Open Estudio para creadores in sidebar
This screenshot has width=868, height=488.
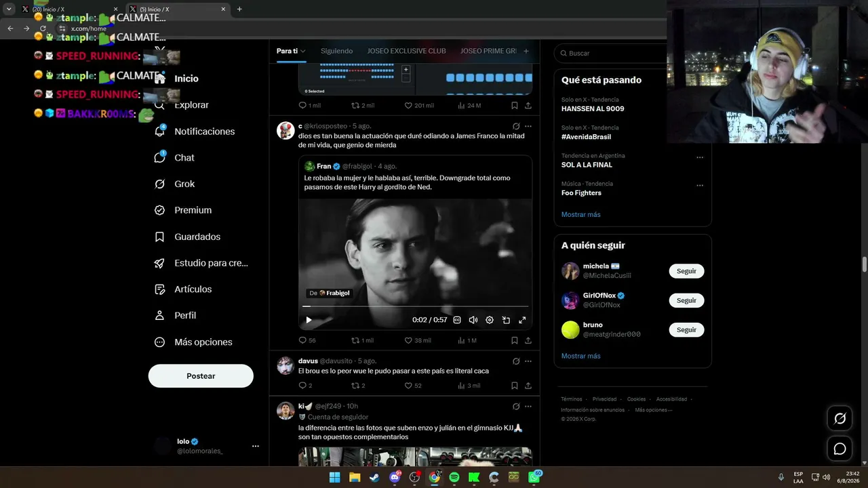tap(201, 263)
